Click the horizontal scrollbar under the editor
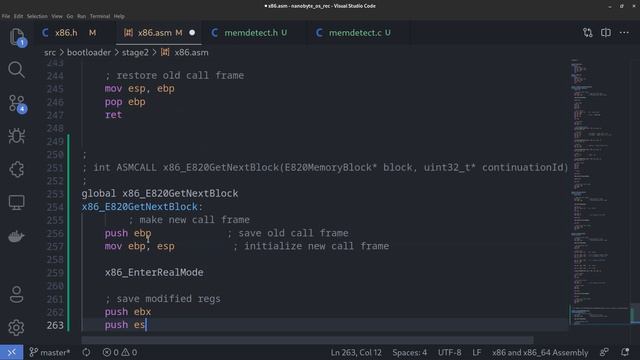 (x=307, y=340)
